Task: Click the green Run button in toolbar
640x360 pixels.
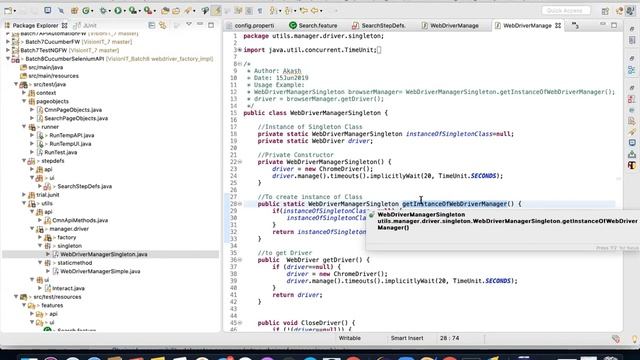Action: tap(118, 11)
